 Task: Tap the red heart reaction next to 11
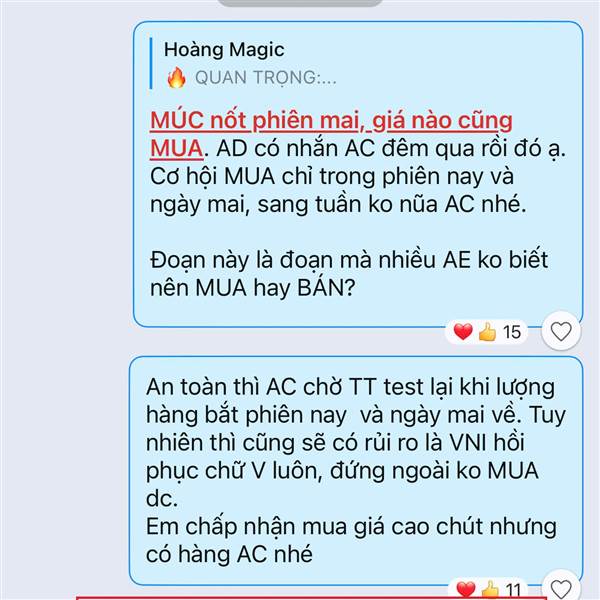(x=466, y=590)
